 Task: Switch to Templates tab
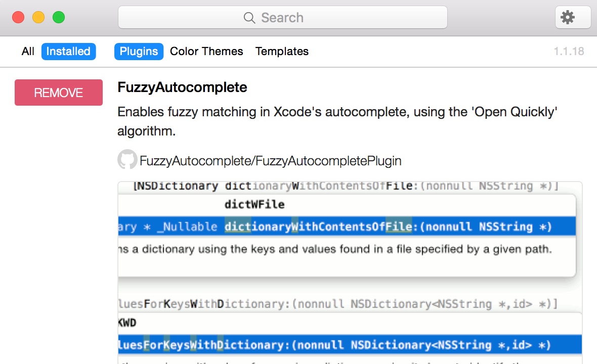click(282, 52)
